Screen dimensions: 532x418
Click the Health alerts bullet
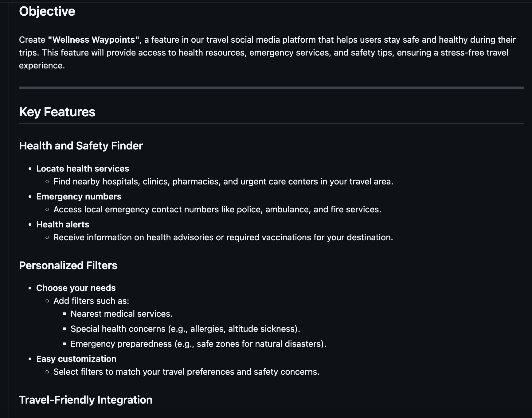point(63,224)
